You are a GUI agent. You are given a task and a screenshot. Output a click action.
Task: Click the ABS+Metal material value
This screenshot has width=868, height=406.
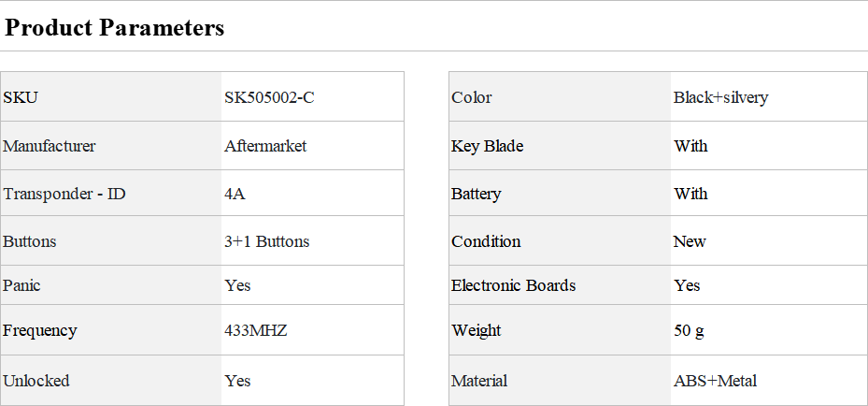pos(715,381)
